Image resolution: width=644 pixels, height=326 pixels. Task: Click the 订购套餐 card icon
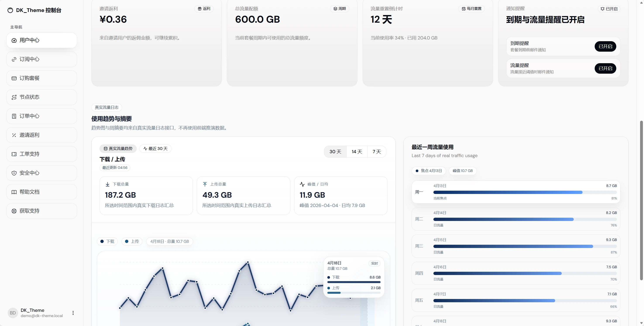click(x=14, y=78)
